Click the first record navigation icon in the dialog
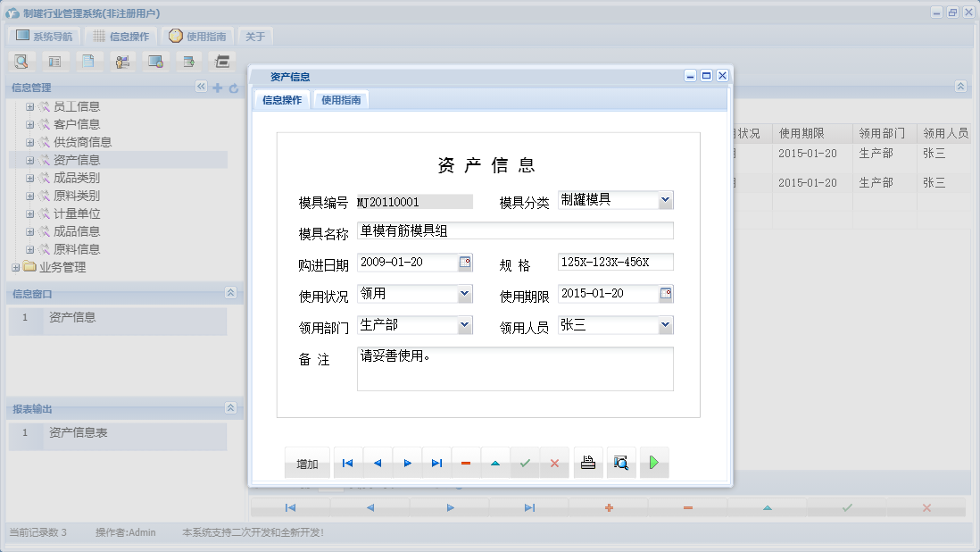This screenshot has width=980, height=552. click(347, 463)
